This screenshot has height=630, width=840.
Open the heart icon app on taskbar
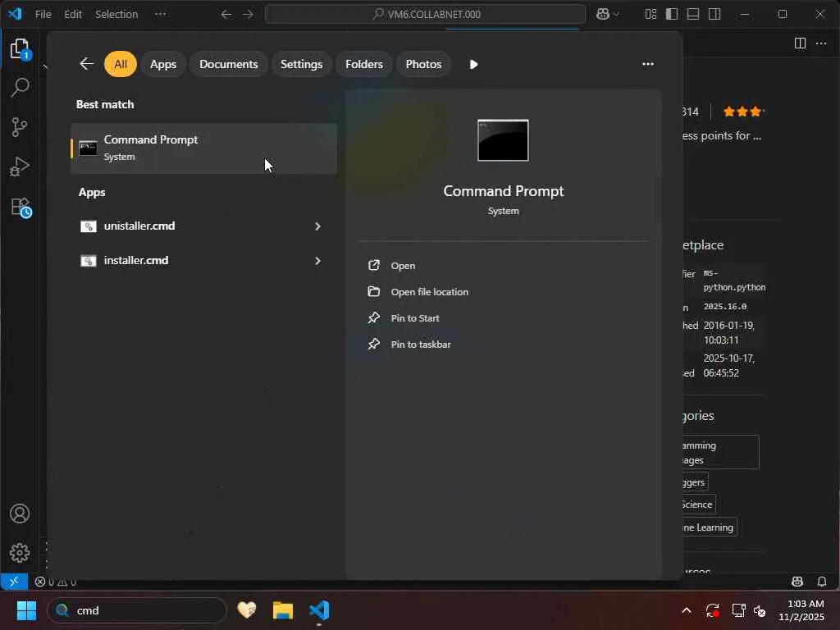click(x=247, y=610)
